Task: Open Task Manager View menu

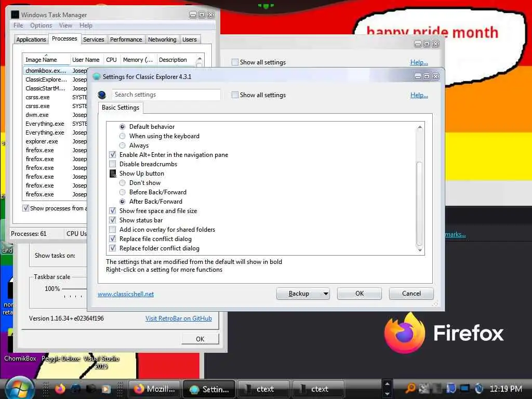Action: coord(65,25)
